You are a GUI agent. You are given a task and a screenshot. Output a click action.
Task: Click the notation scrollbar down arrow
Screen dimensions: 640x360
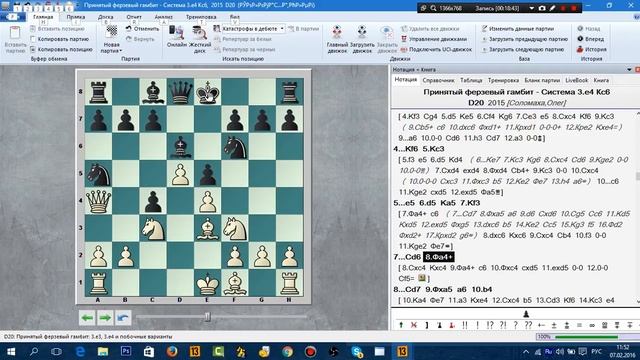coord(638,301)
